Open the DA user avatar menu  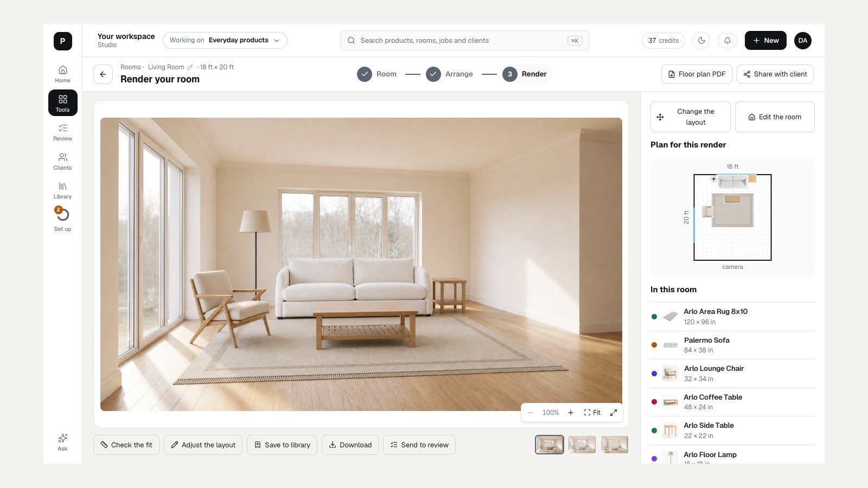pos(803,41)
